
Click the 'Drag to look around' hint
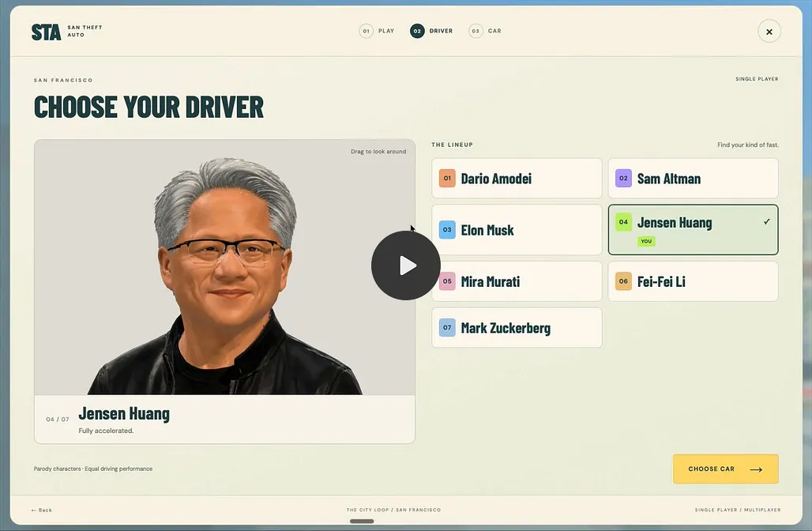pos(378,152)
